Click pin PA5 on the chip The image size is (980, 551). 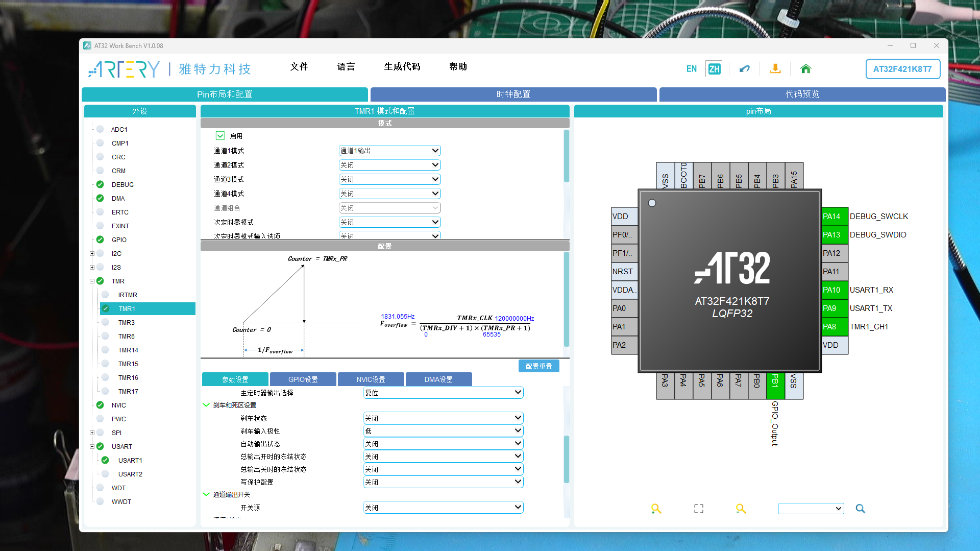click(x=702, y=386)
